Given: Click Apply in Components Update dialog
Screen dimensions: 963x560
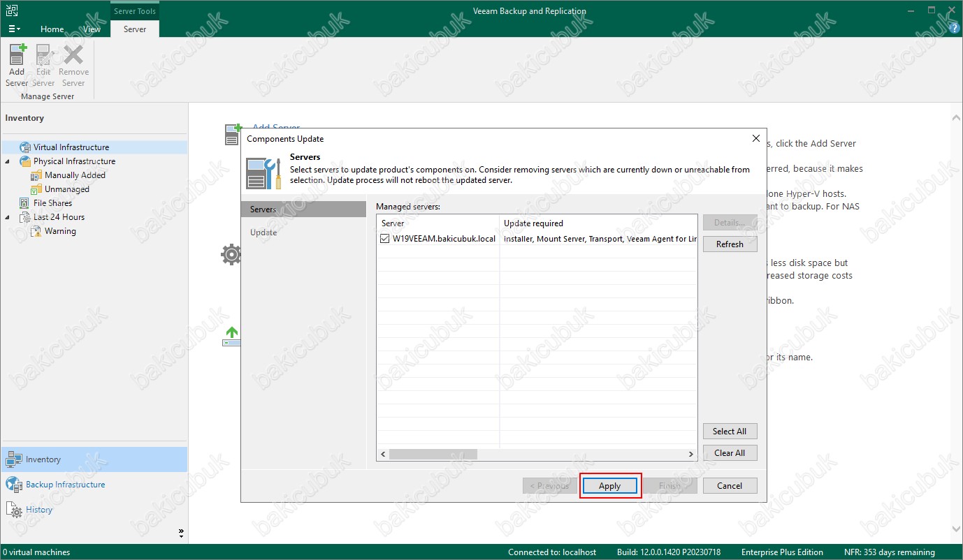Looking at the screenshot, I should 609,486.
